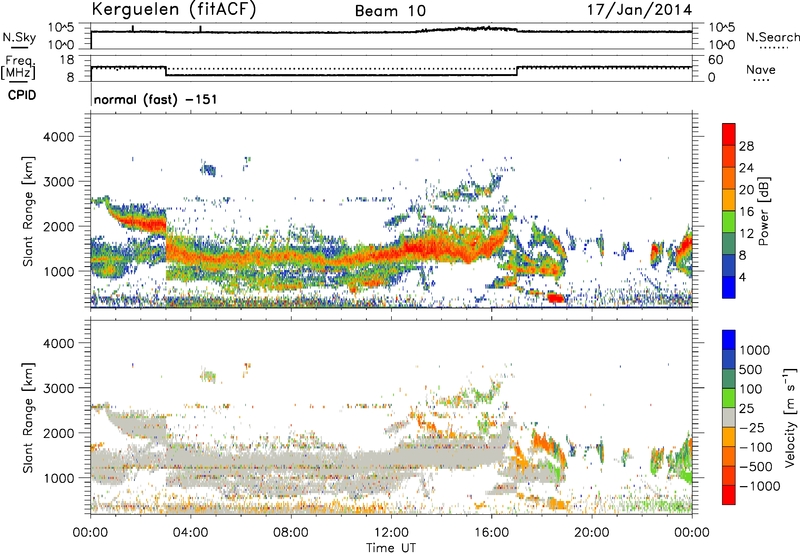Image resolution: width=800 pixels, height=554 pixels.
Task: Click the 'Time UT' axis title
Action: (x=391, y=548)
